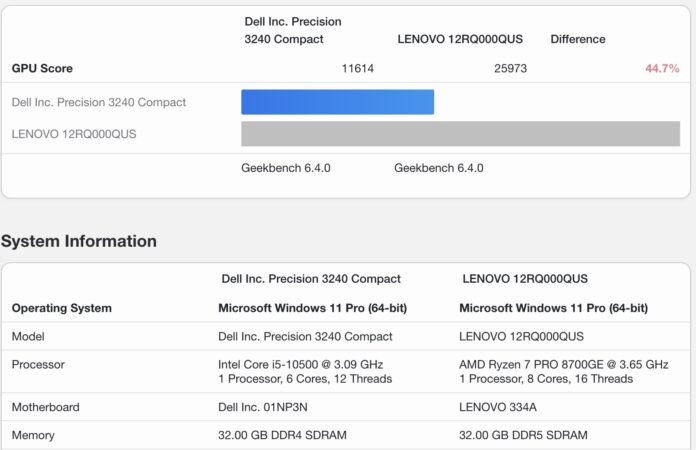Viewport: 696px width, 450px height.
Task: Select the Dell GPU score 11614
Action: [x=359, y=69]
